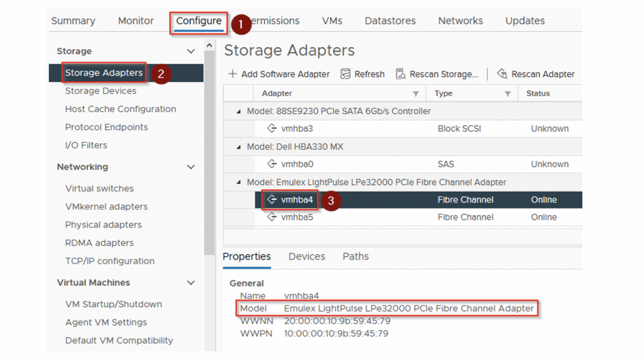This screenshot has width=644, height=360.
Task: Click Rescan Adapter button
Action: (x=536, y=74)
